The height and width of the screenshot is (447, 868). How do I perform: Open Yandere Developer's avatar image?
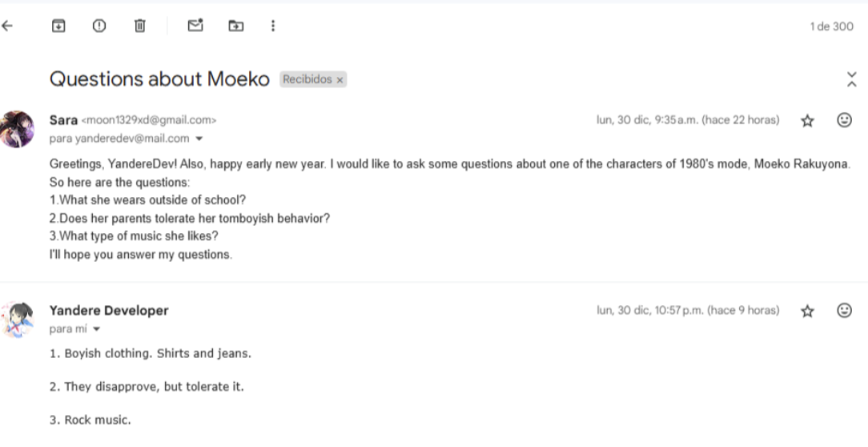[x=18, y=319]
